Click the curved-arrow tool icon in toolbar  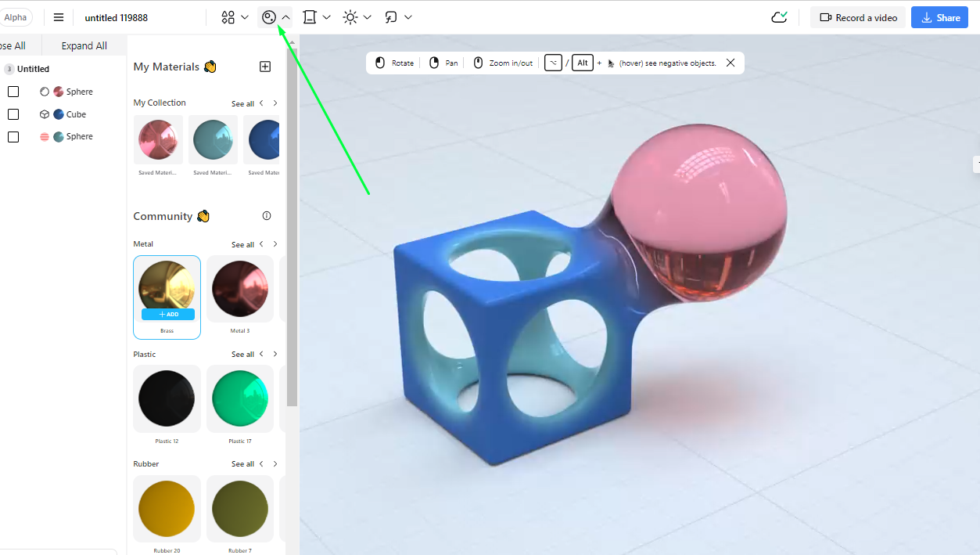391,17
